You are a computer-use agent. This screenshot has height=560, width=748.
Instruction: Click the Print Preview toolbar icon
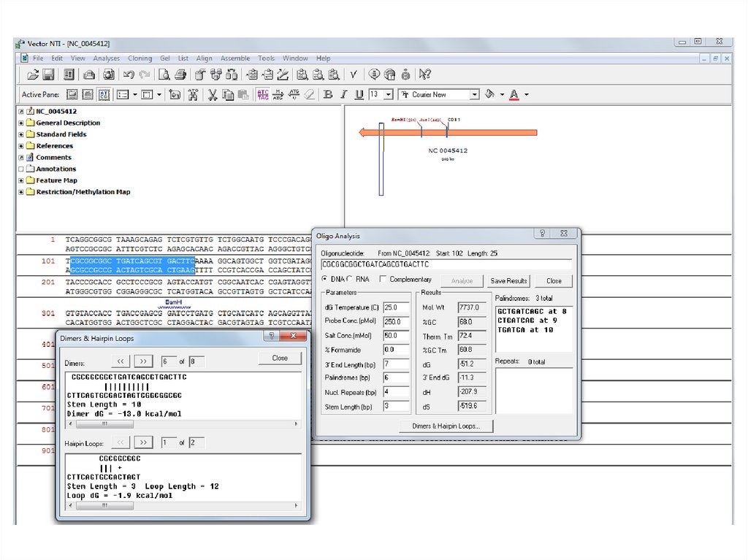(165, 74)
